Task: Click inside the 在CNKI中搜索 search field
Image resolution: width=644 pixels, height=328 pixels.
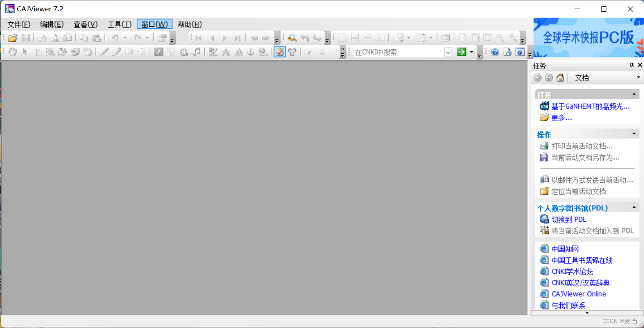Action: pyautogui.click(x=399, y=52)
